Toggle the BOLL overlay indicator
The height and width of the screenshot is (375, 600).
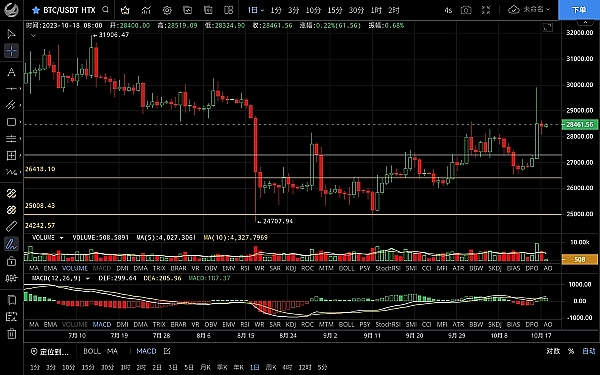point(92,351)
